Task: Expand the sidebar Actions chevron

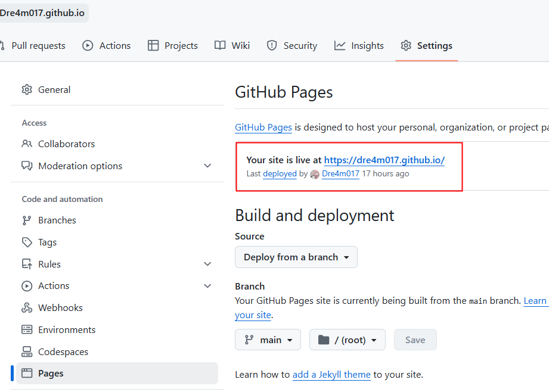Action: pos(207,286)
